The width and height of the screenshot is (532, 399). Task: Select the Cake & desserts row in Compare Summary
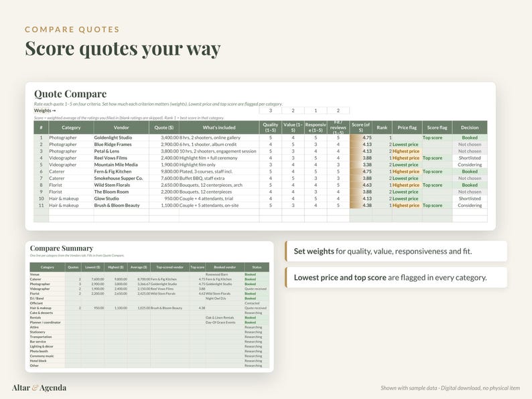pyautogui.click(x=149, y=313)
